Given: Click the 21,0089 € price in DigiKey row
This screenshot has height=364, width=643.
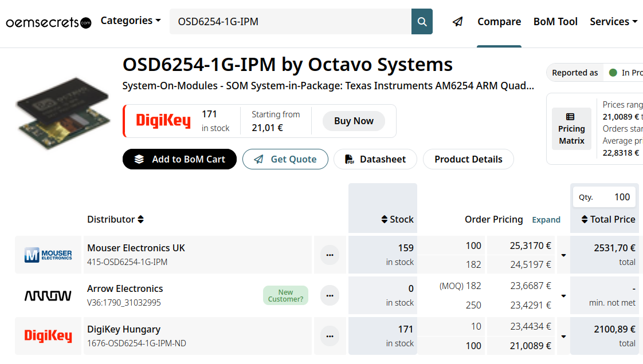Looking at the screenshot, I should click(530, 346).
